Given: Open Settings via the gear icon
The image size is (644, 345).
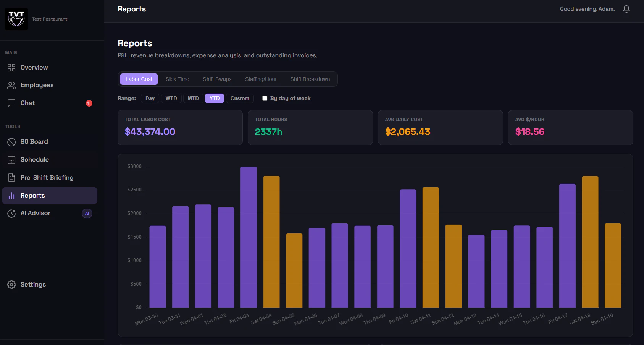Looking at the screenshot, I should coord(11,285).
